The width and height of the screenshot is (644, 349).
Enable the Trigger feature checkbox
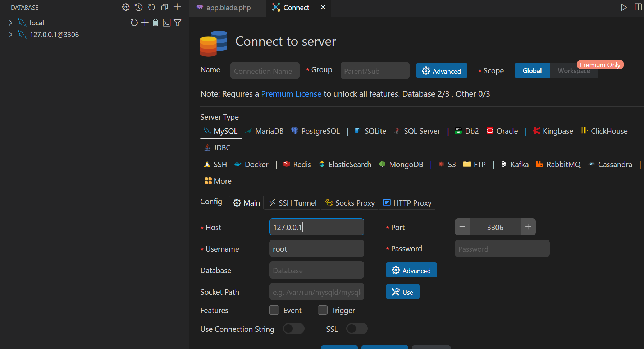click(323, 310)
